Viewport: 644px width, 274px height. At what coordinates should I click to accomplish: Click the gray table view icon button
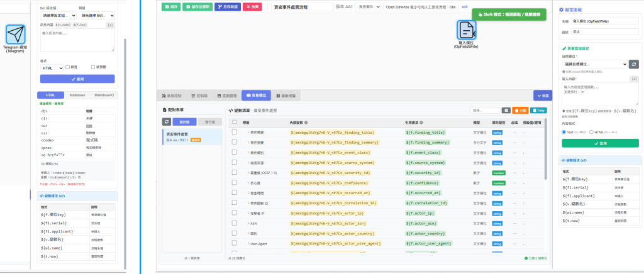point(506,111)
